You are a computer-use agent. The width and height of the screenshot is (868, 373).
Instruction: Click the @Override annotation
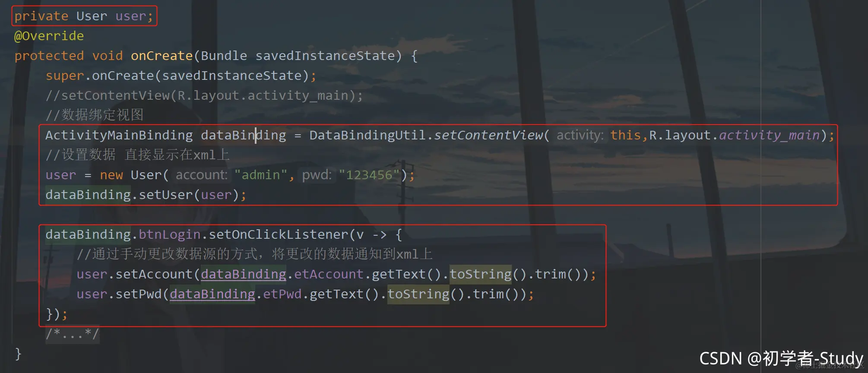click(49, 36)
